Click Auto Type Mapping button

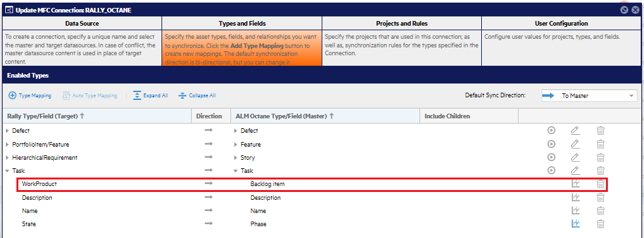pos(89,95)
